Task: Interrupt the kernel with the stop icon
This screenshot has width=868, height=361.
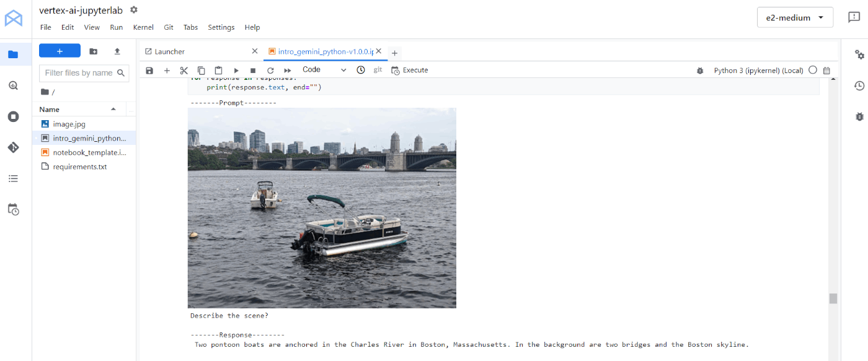Action: click(x=253, y=71)
